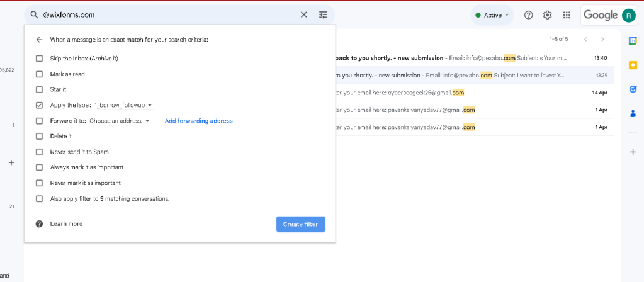The image size is (644, 282).
Task: Click the left sidebar plus icon
Action: coord(11,162)
